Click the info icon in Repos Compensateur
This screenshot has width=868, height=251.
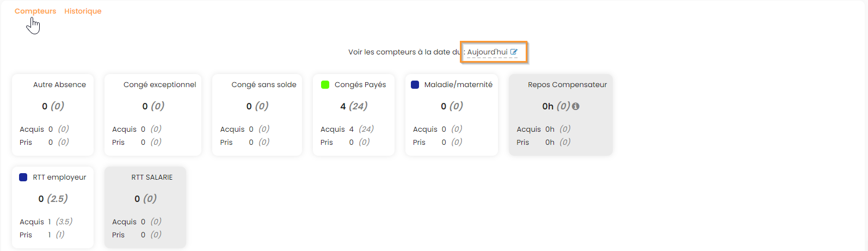(x=576, y=106)
